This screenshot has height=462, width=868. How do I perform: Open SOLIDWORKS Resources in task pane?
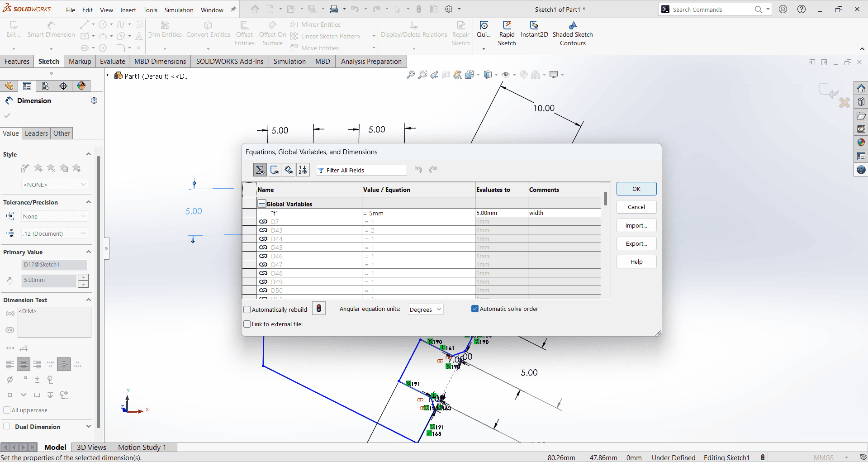[861, 88]
